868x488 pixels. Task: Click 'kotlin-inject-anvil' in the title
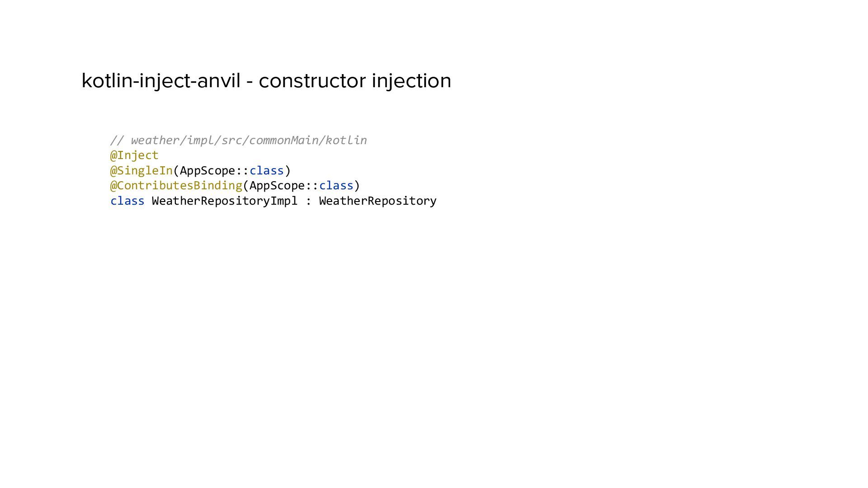pos(161,81)
